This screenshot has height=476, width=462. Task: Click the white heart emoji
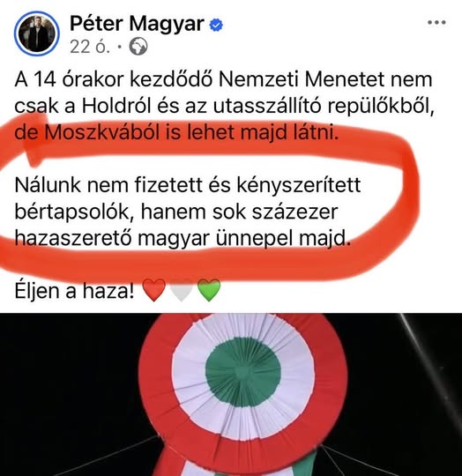pyautogui.click(x=182, y=290)
